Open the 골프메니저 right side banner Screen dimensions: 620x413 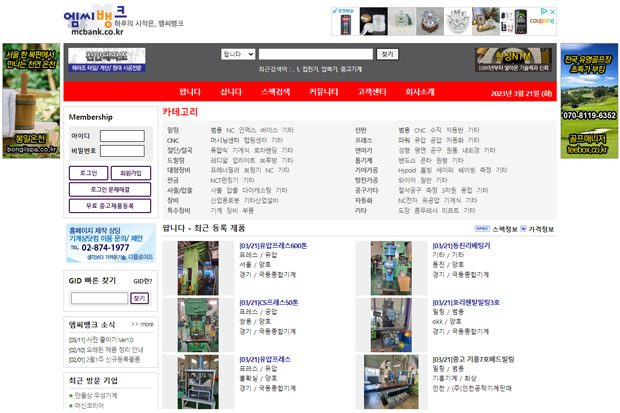(x=589, y=100)
